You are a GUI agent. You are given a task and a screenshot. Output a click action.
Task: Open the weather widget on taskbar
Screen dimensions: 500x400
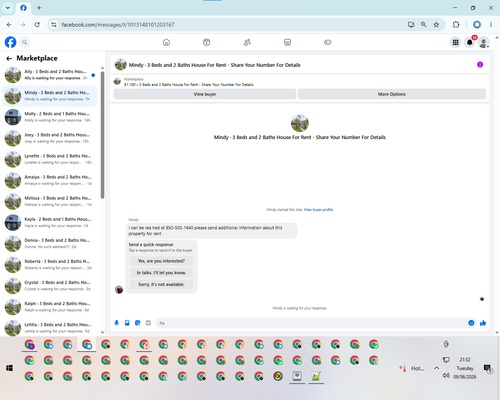click(x=412, y=368)
